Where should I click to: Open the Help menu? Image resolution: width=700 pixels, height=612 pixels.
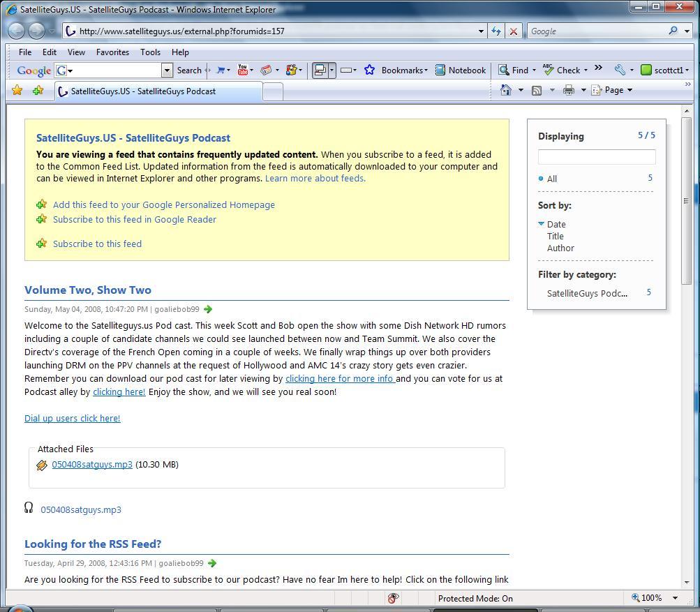pyautogui.click(x=180, y=52)
